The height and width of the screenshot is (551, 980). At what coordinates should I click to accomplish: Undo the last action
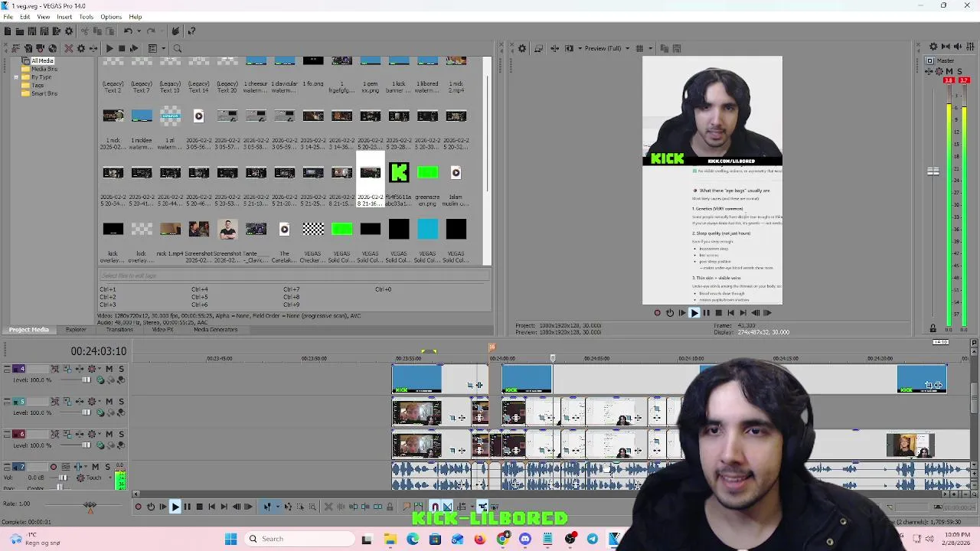click(x=128, y=31)
